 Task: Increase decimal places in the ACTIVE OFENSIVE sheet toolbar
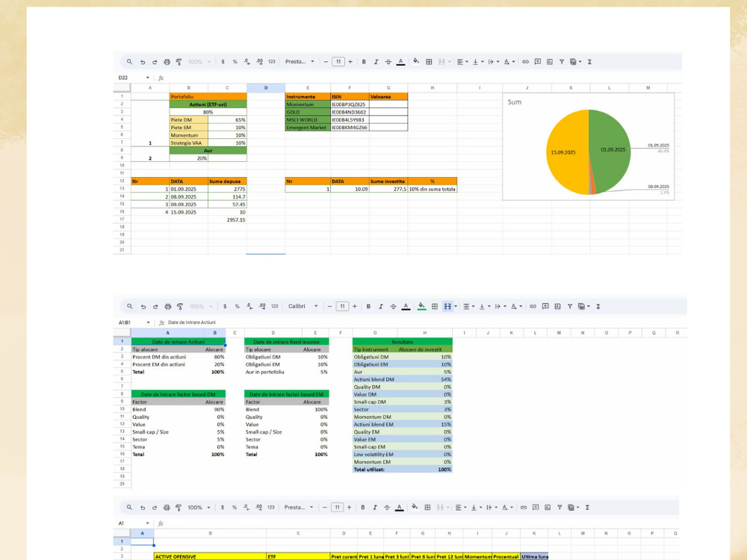[258, 508]
